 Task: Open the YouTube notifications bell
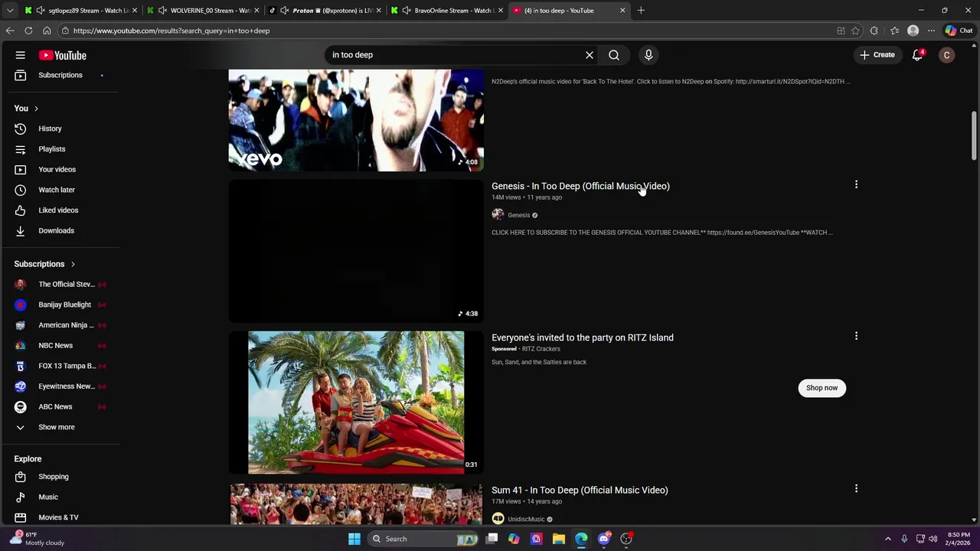pos(917,55)
